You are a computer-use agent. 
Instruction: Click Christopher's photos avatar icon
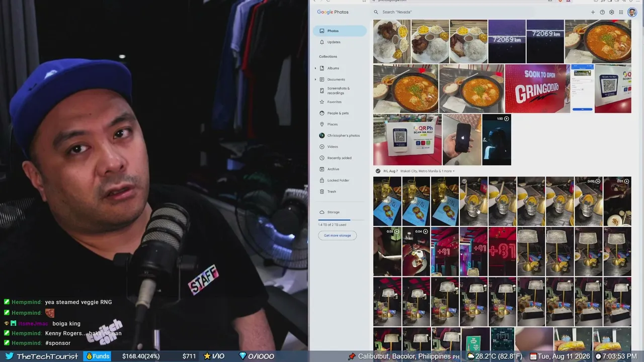[x=322, y=136]
